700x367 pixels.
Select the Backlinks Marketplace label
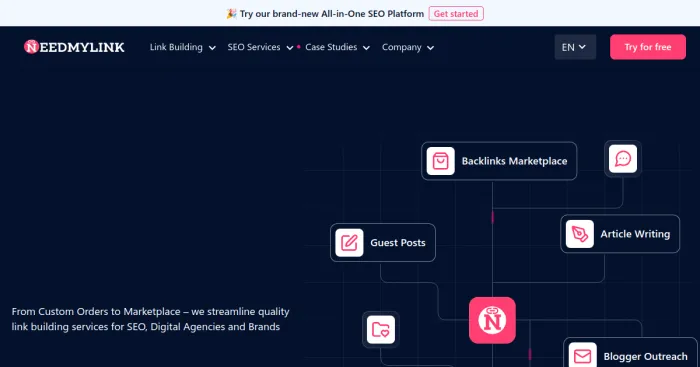click(514, 161)
